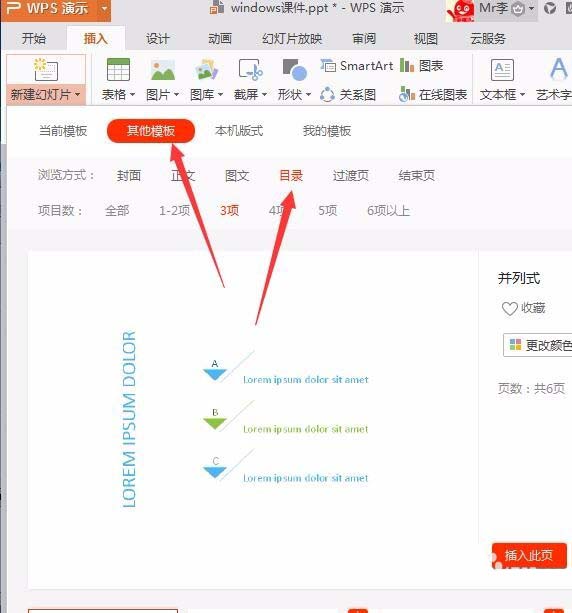Switch to the 视图 ribbon tab
The width and height of the screenshot is (572, 613).
point(426,39)
